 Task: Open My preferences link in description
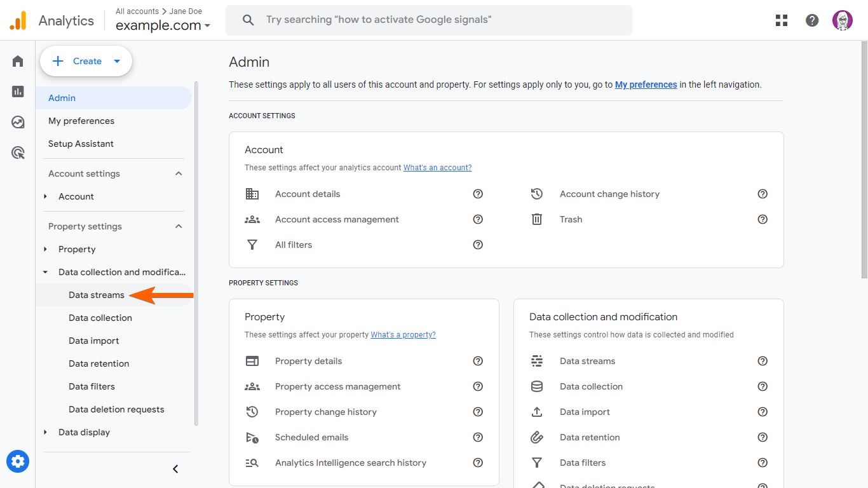pyautogui.click(x=646, y=85)
